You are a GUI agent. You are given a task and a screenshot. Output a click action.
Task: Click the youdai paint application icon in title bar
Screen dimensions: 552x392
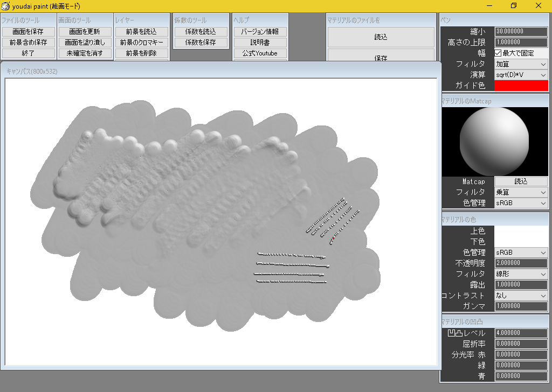5,6
